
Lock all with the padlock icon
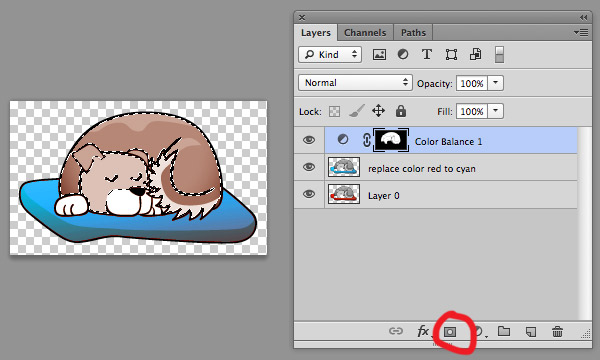click(401, 111)
